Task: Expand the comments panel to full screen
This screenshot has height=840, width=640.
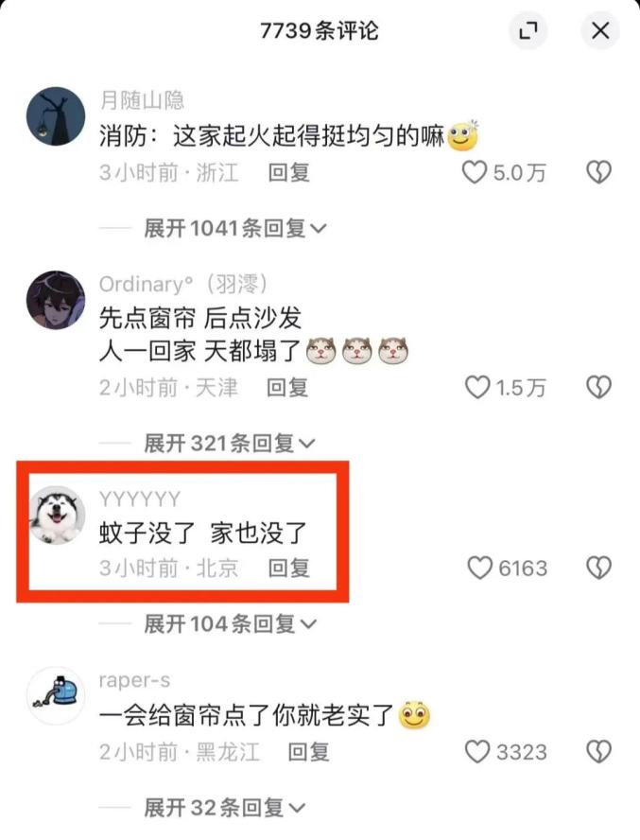Action: 528,30
